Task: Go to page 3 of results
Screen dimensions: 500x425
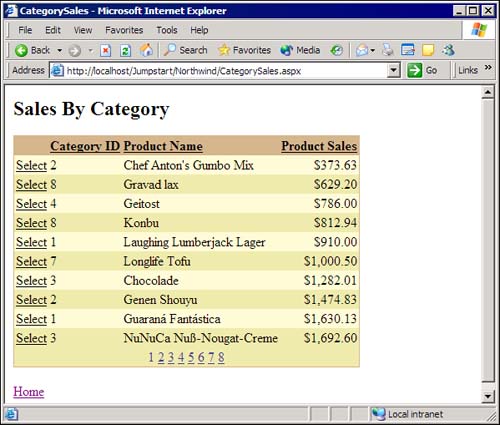Action: click(171, 357)
